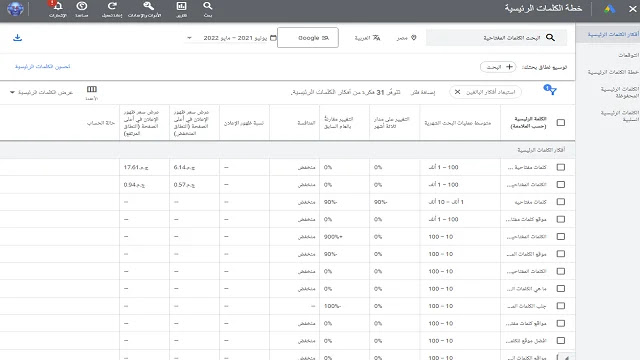Sort by competition (المنافسة) column header
The image size is (640, 360).
pos(306,123)
